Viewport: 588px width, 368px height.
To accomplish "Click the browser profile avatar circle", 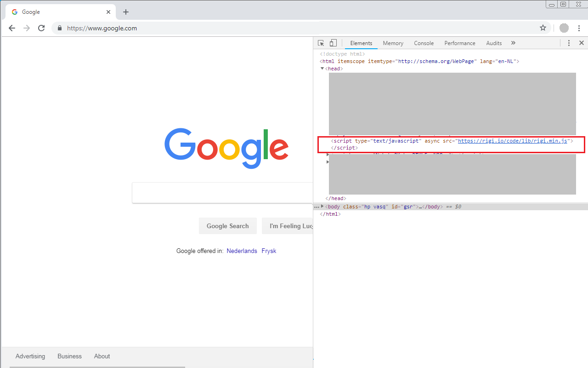I will pyautogui.click(x=564, y=28).
